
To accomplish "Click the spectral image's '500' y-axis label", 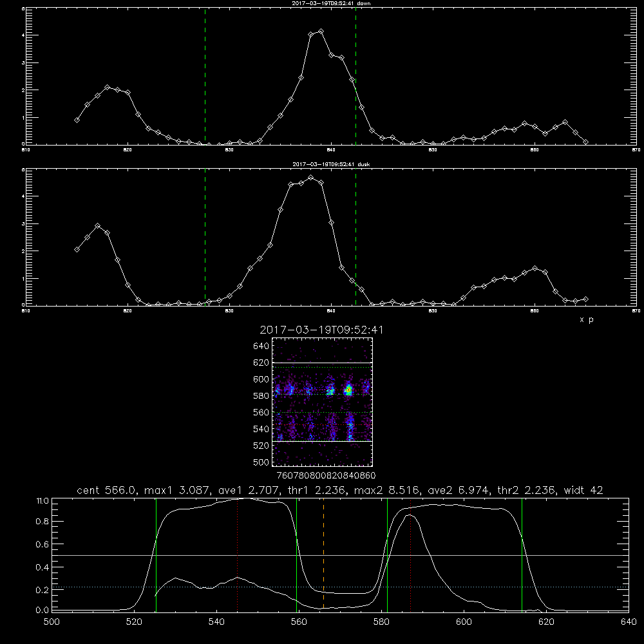I will click(x=261, y=462).
